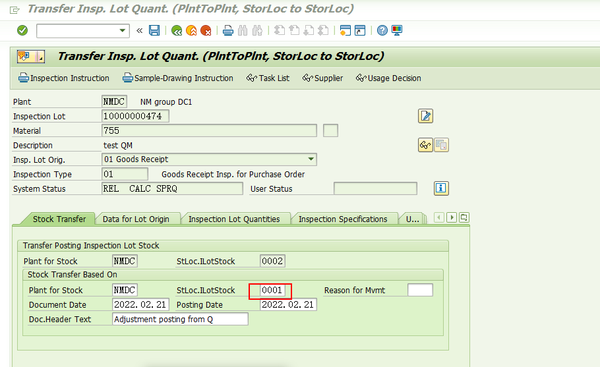Open Inspection Instruction print button
This screenshot has height=367, width=600.
pos(64,78)
